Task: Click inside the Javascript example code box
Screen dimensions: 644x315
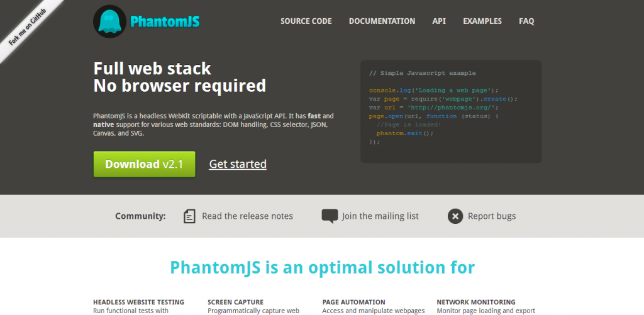Action: pyautogui.click(x=450, y=112)
